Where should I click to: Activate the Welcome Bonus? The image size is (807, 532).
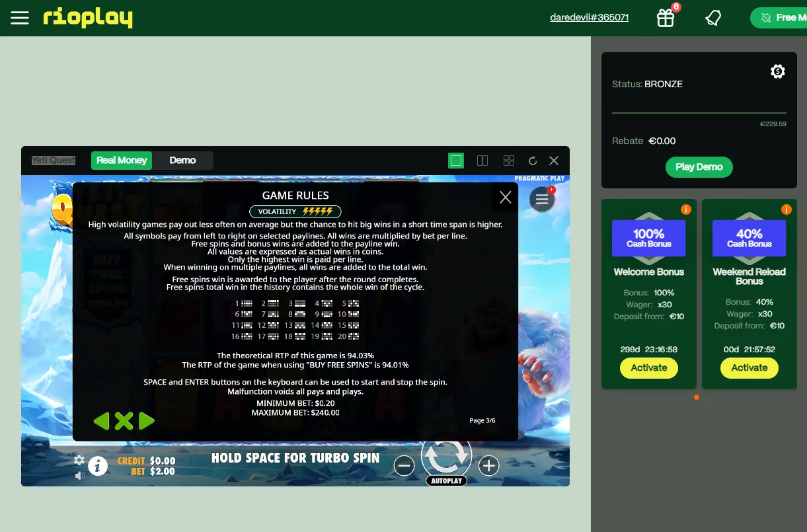[648, 367]
